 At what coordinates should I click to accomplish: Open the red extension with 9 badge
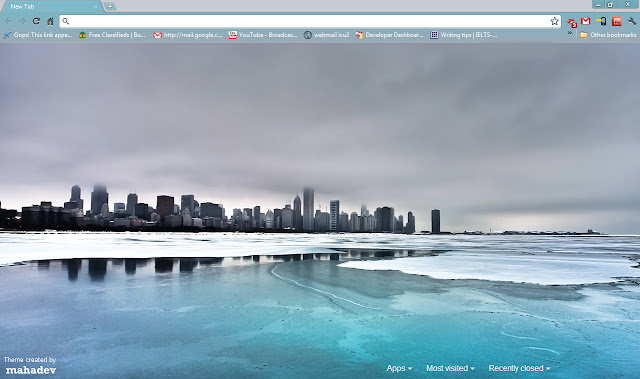[x=572, y=22]
